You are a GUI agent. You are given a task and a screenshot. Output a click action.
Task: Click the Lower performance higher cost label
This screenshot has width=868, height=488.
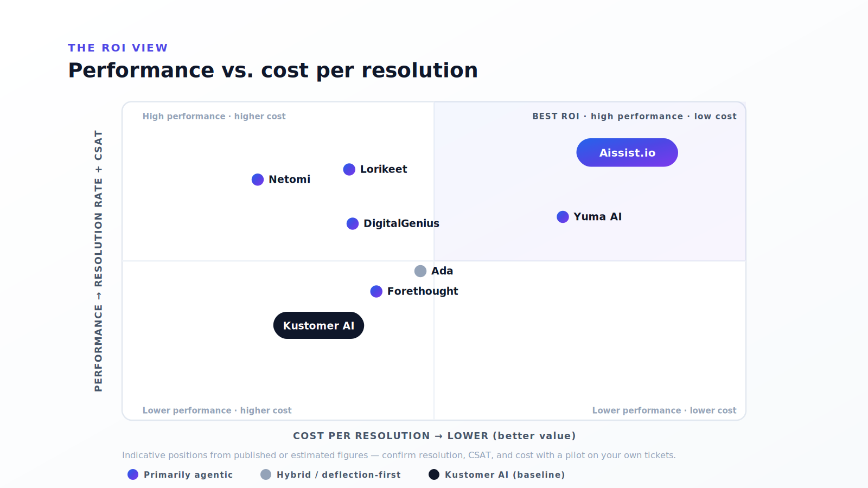pyautogui.click(x=217, y=410)
